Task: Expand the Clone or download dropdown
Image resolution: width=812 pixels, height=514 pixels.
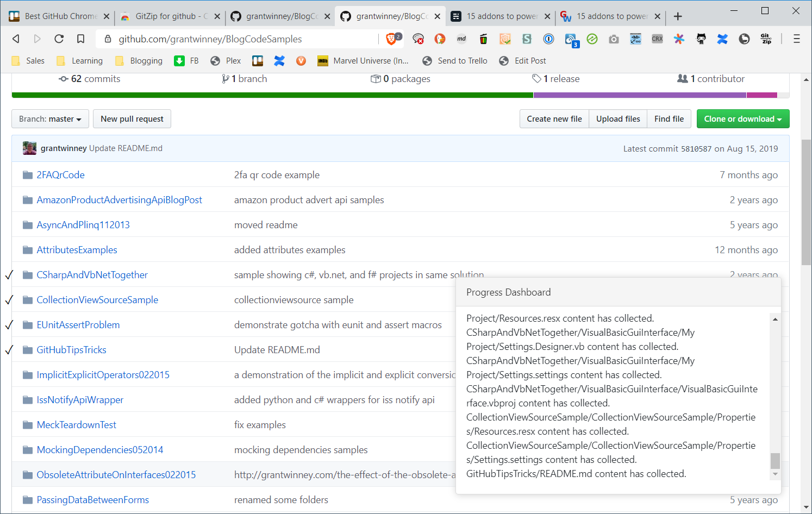Action: point(742,119)
